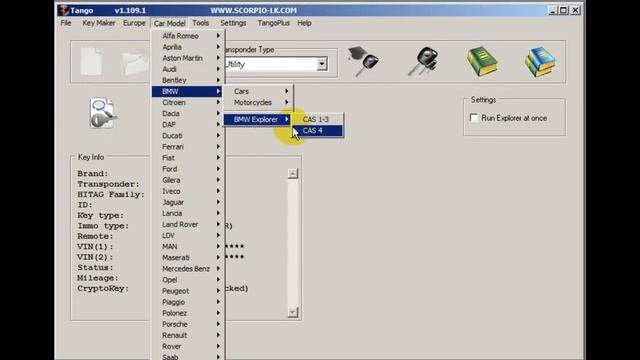Expand Alfa Romeo in car list

tap(188, 36)
